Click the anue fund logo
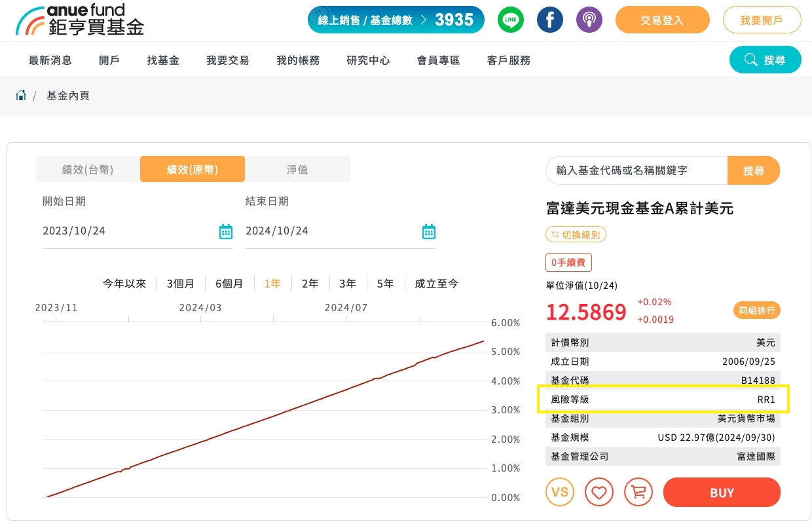 (x=80, y=20)
